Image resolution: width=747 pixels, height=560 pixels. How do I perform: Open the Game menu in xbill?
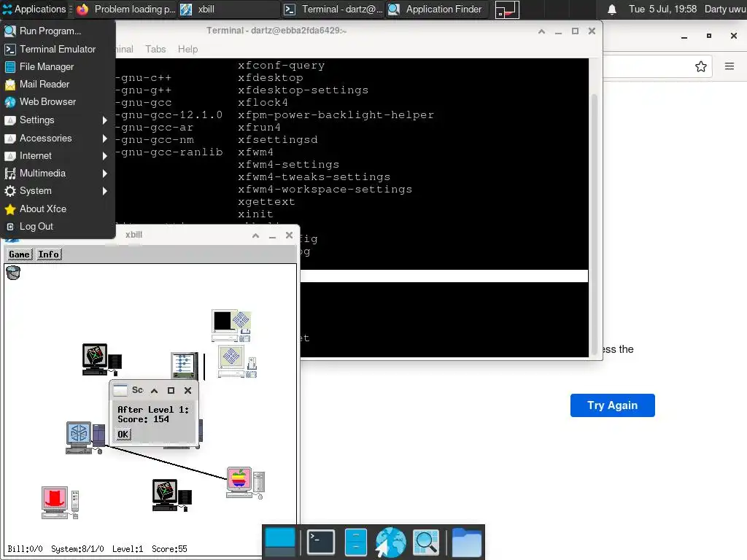(x=19, y=254)
